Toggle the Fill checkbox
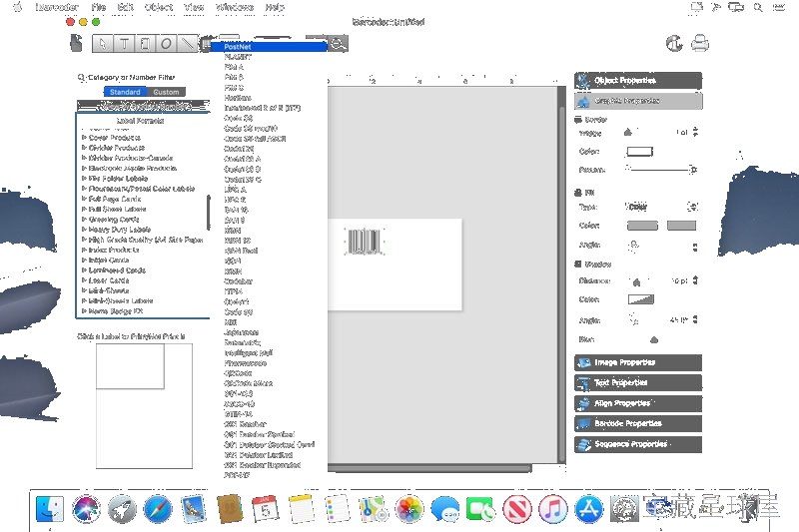This screenshot has width=799, height=532. [578, 193]
